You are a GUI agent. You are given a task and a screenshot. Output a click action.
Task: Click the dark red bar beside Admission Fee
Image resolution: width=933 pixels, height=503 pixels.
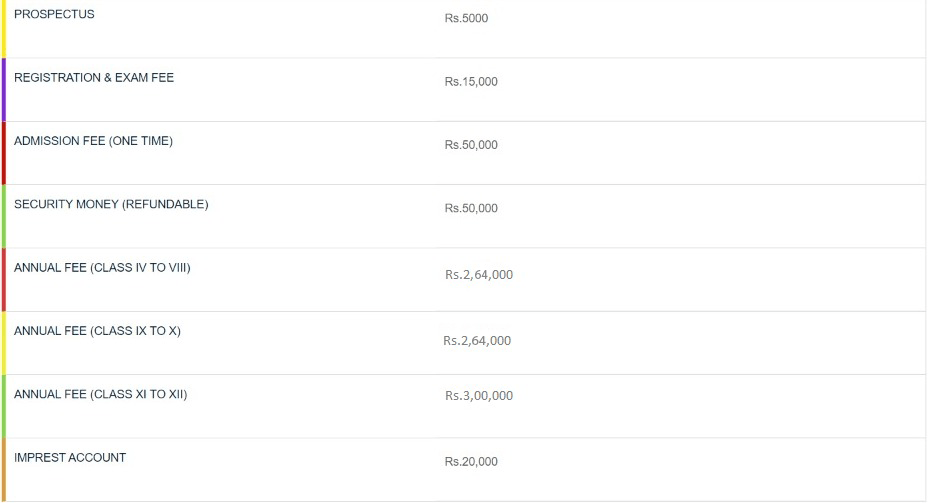pos(4,153)
